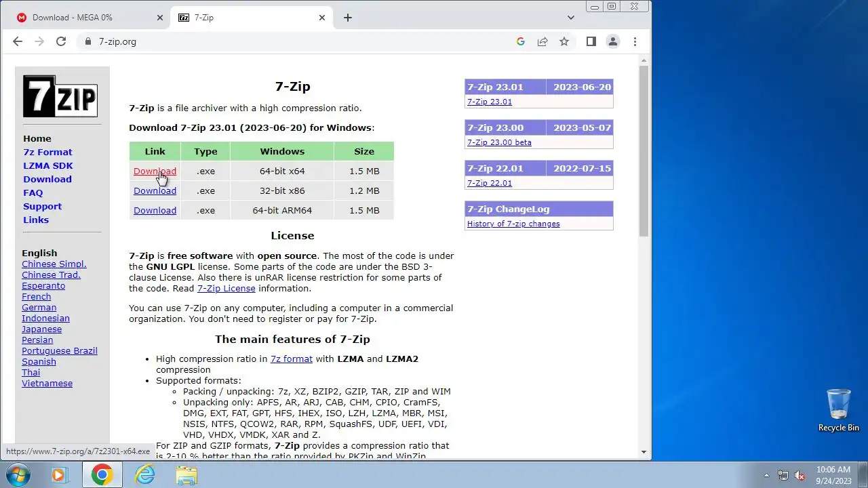Open the 7-Zip 23.00 beta link
The width and height of the screenshot is (868, 488).
coord(499,142)
